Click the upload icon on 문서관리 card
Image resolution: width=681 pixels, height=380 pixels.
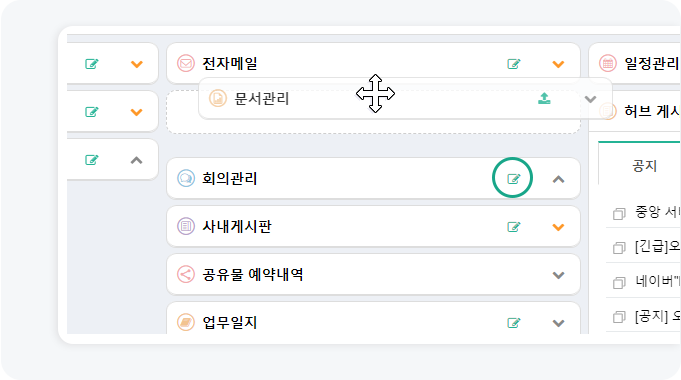tap(544, 99)
